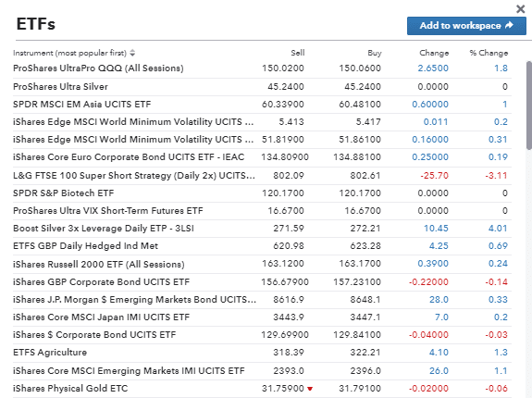
Task: Click percent change 1.8
Action: click(501, 68)
